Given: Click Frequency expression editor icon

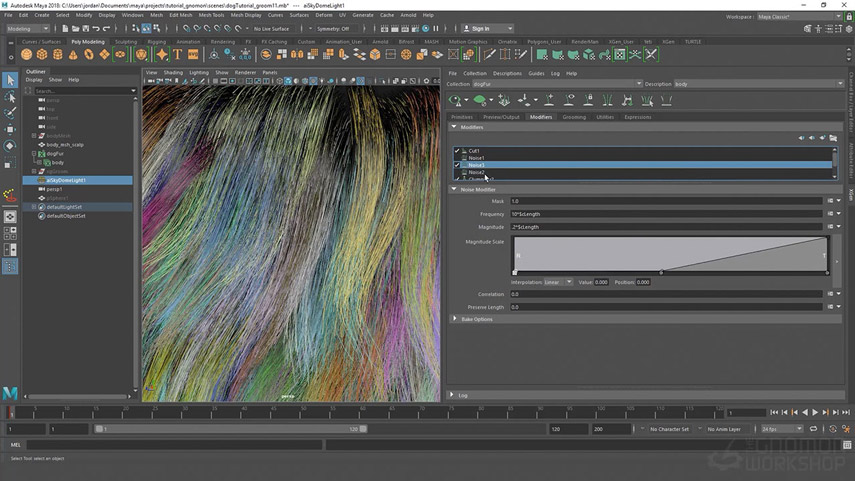Looking at the screenshot, I should pyautogui.click(x=830, y=214).
